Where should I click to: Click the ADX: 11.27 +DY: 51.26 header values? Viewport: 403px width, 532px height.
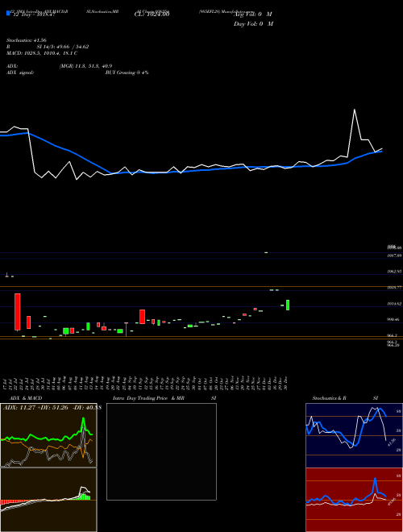(x=51, y=408)
